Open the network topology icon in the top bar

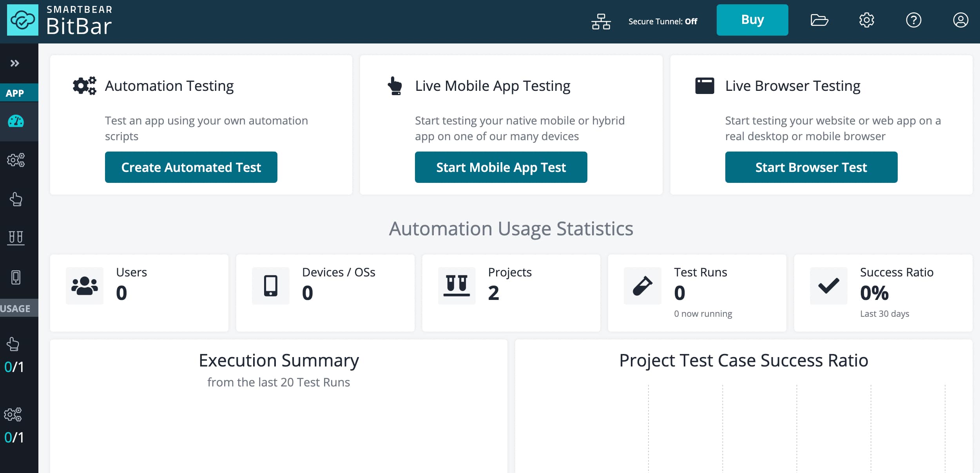(601, 21)
